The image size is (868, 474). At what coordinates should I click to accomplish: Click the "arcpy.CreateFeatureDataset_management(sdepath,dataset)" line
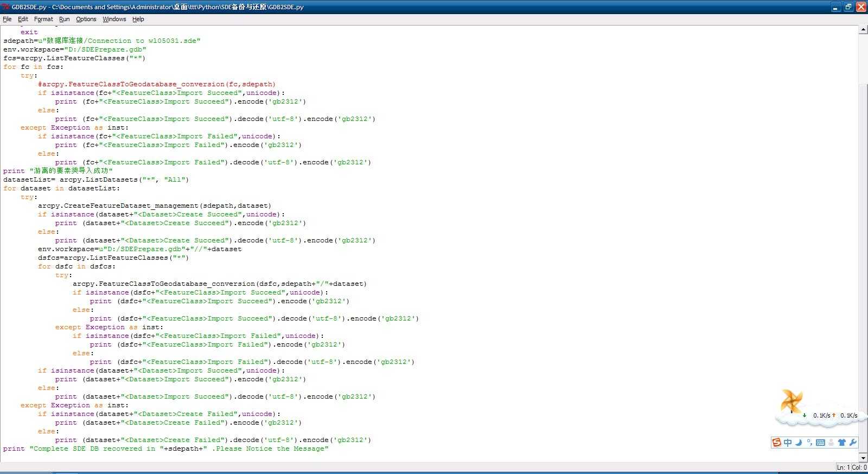tap(155, 206)
